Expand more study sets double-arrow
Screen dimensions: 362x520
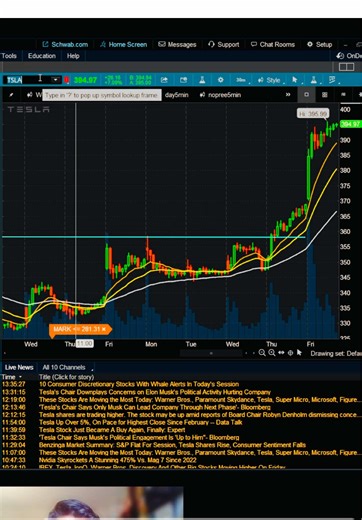point(288,95)
